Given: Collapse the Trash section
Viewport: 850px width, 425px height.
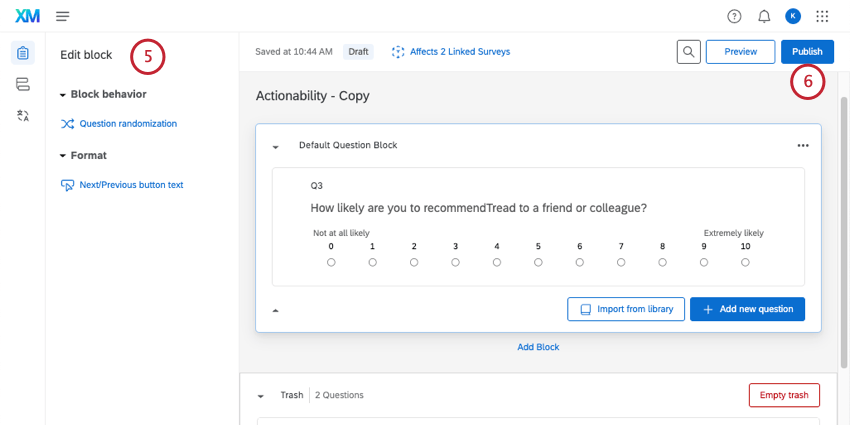Looking at the screenshot, I should (262, 396).
